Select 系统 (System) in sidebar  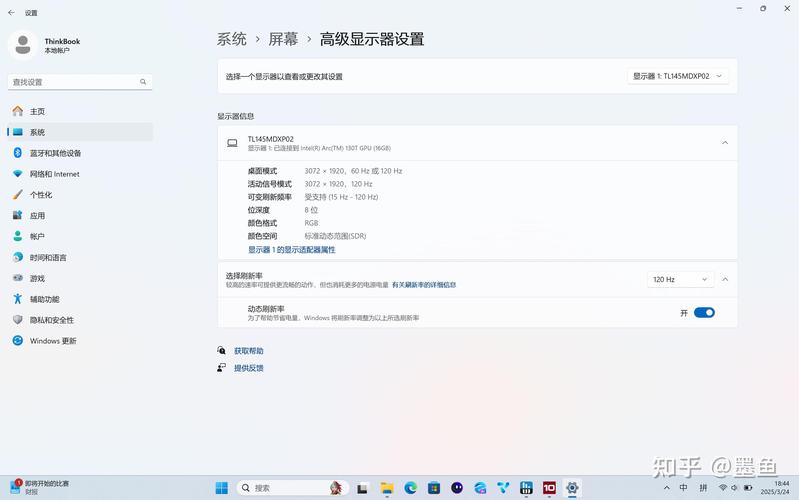80,132
